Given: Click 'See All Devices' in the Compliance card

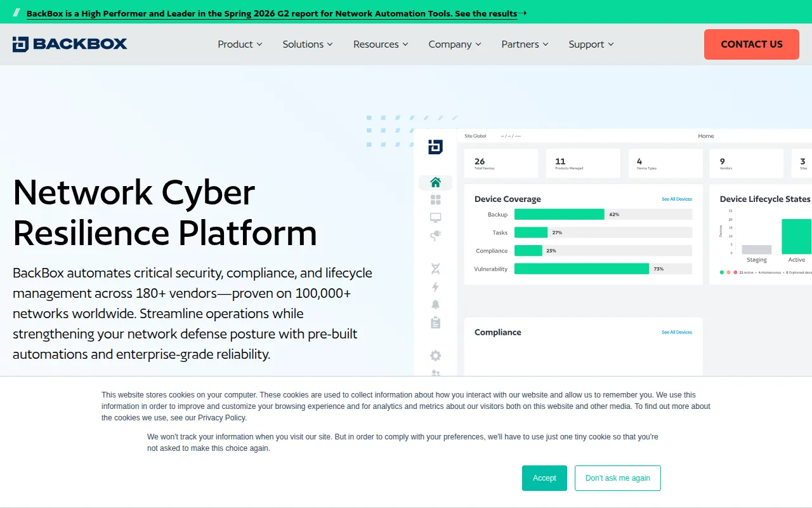Looking at the screenshot, I should point(677,332).
